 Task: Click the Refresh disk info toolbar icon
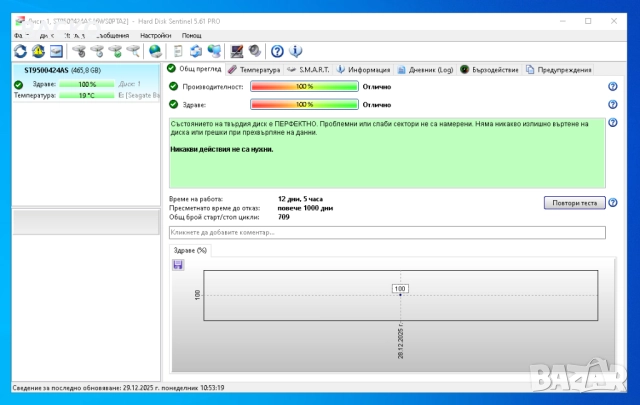click(x=20, y=51)
